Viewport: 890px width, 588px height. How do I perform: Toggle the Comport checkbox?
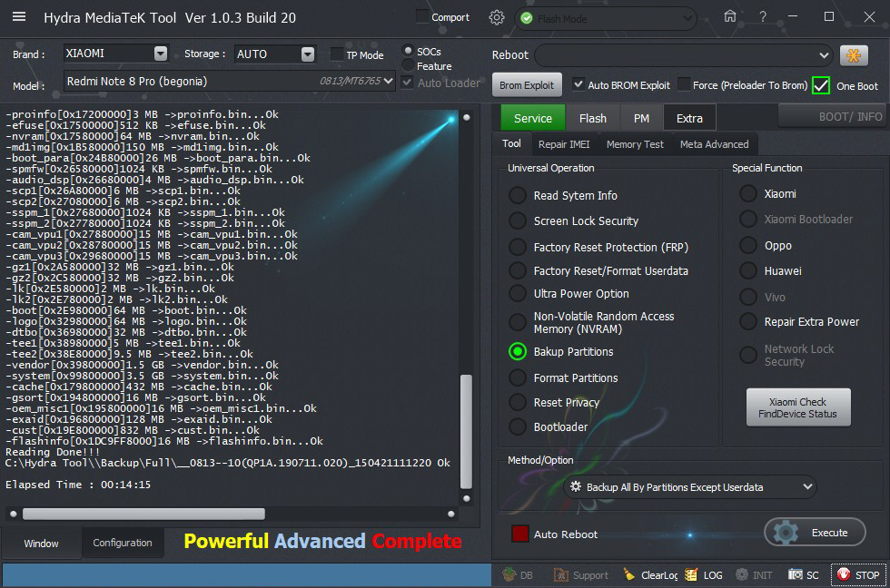pos(422,16)
